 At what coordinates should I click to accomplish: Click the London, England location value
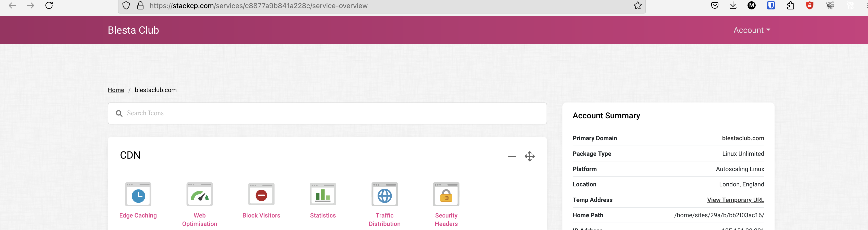[x=742, y=185]
